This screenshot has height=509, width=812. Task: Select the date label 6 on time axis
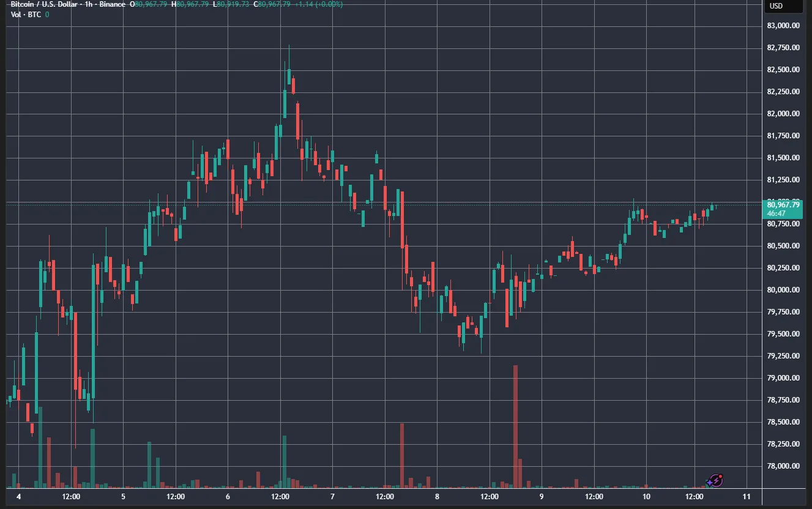(x=228, y=497)
